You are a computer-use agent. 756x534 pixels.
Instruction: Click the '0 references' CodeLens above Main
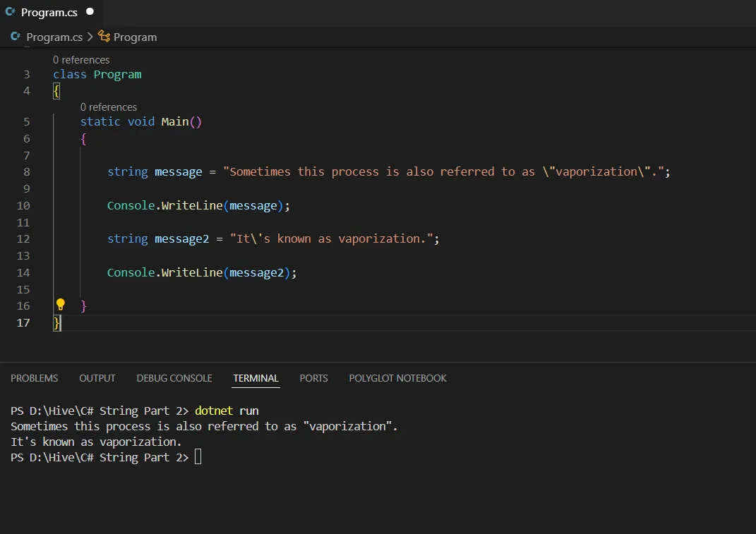[x=109, y=107]
